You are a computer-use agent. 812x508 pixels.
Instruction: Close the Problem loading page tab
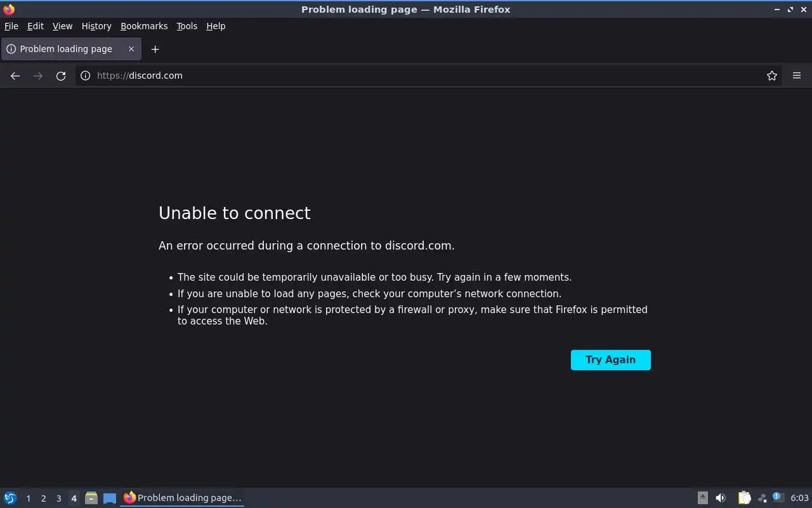click(x=131, y=49)
